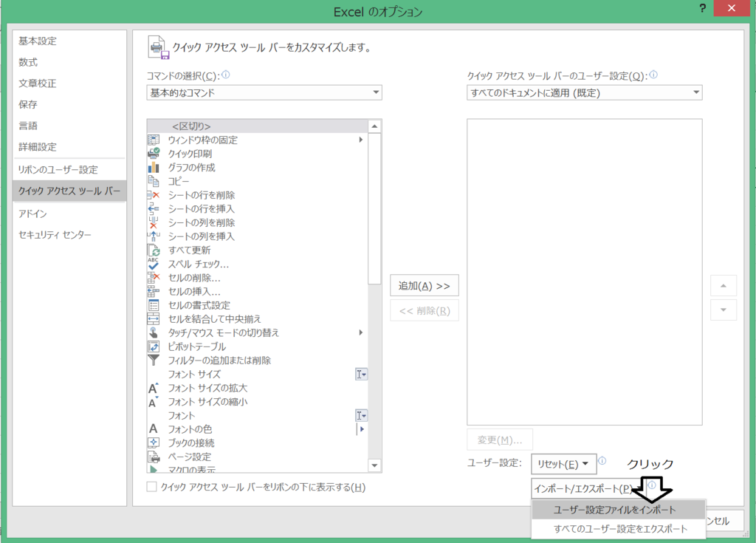Pick the シートの行を挿入 icon

coord(154,208)
